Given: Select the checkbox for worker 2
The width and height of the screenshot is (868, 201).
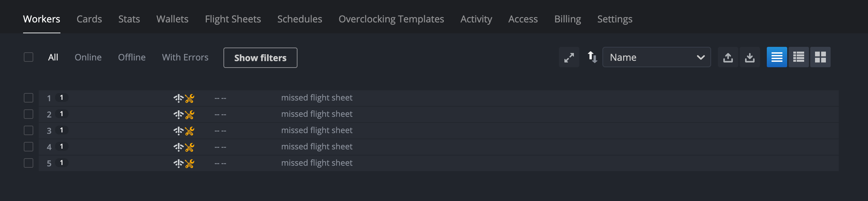Looking at the screenshot, I should (29, 114).
